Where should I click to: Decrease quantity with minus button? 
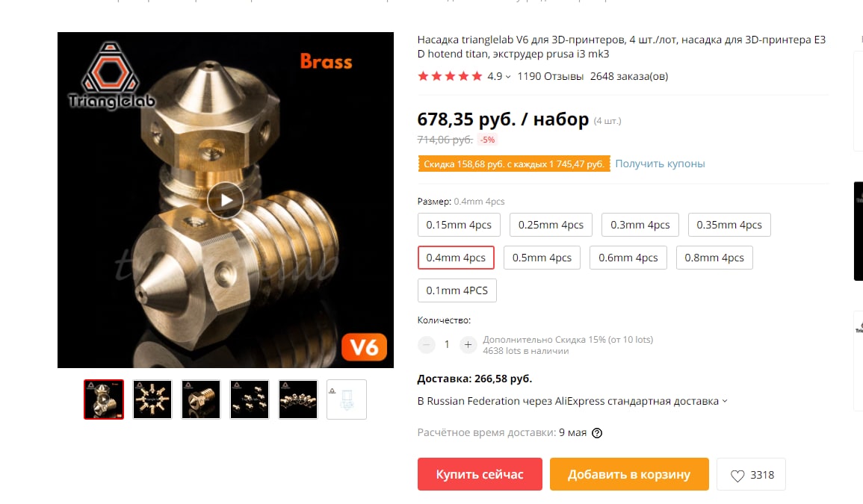(427, 344)
